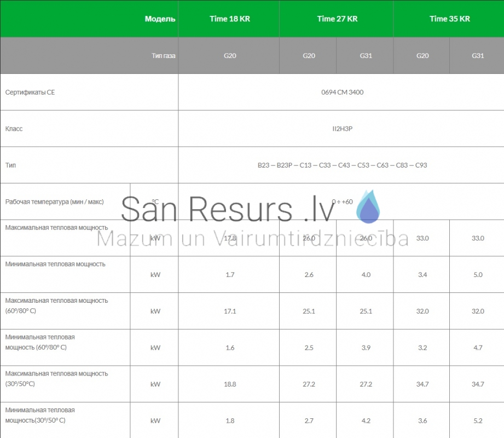Select the value 4.2

(x=366, y=420)
